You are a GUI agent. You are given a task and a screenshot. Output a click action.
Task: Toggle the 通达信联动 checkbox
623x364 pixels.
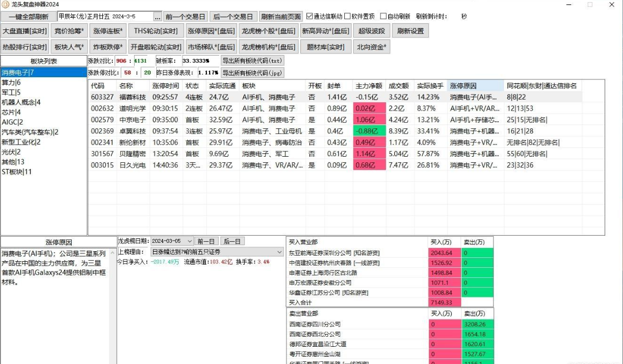310,17
